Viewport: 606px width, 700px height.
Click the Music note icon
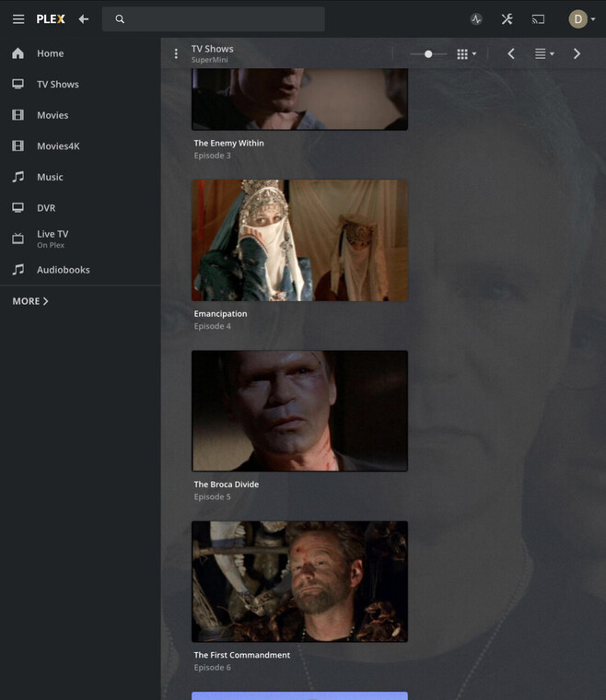pos(17,177)
